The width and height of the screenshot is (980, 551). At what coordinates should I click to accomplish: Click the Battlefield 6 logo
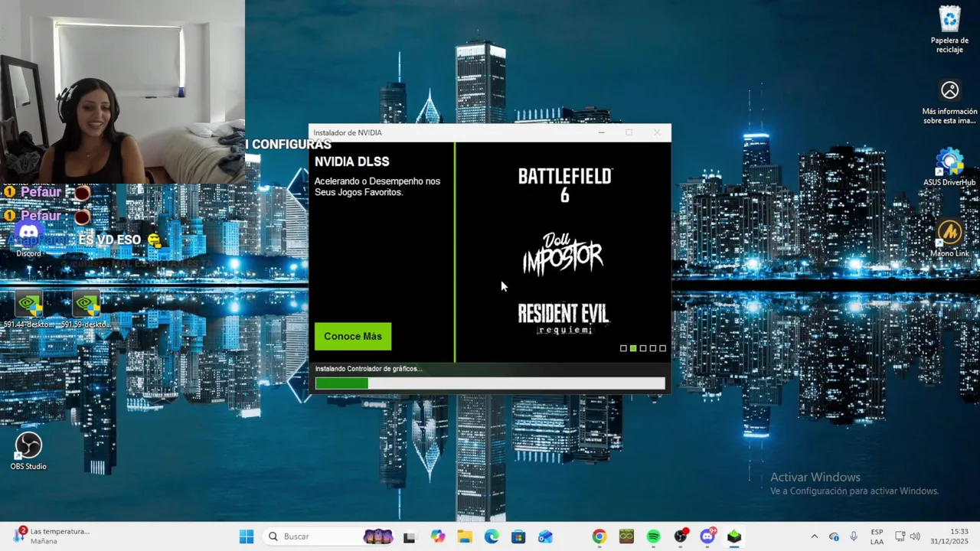tap(565, 185)
